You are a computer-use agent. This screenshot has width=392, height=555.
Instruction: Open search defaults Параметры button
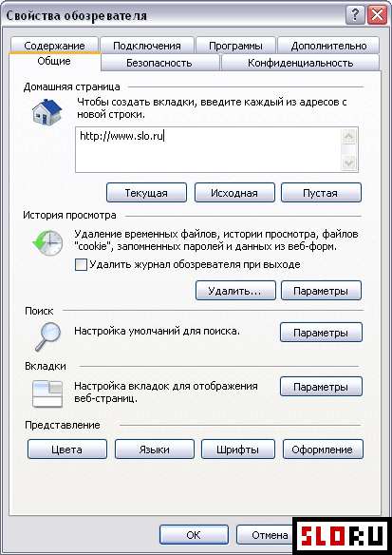321,333
